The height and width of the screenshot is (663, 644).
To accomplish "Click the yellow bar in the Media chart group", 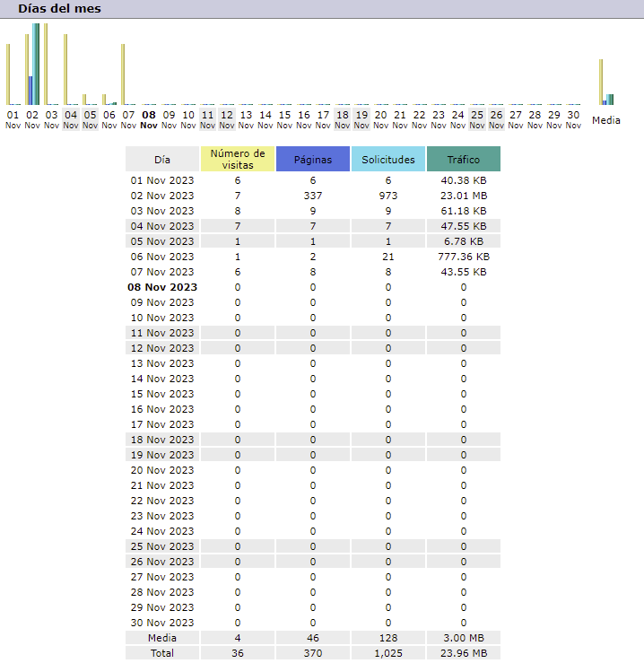I will 601,82.
